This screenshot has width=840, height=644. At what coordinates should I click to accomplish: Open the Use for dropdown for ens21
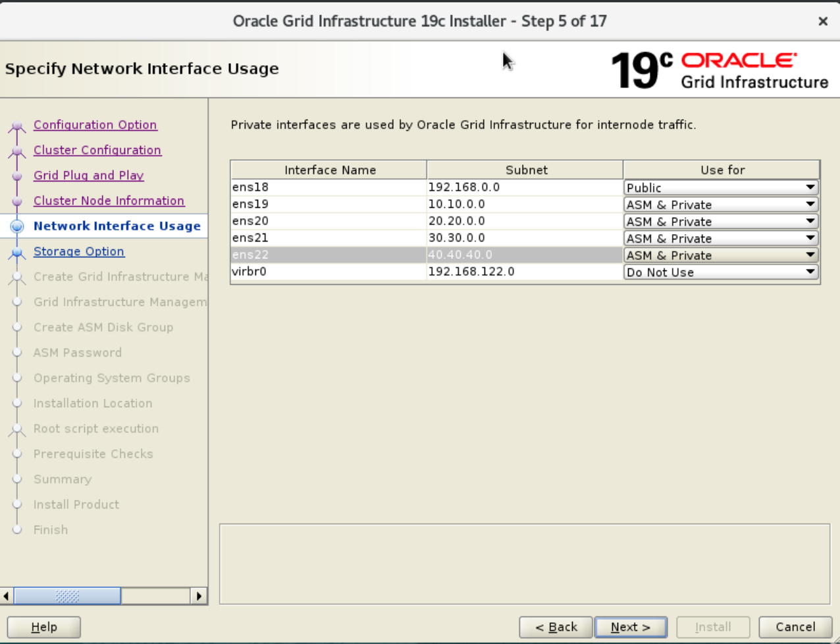(x=721, y=238)
